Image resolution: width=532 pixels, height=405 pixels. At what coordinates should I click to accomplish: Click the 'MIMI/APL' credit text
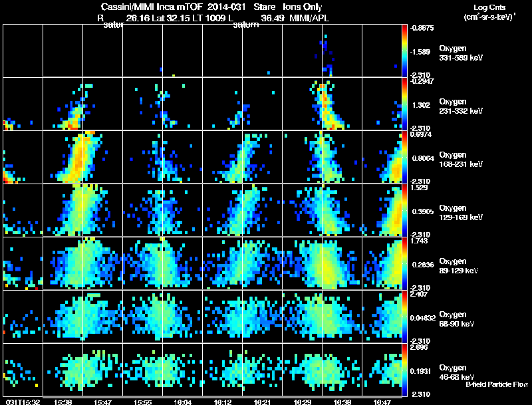pyautogui.click(x=309, y=18)
